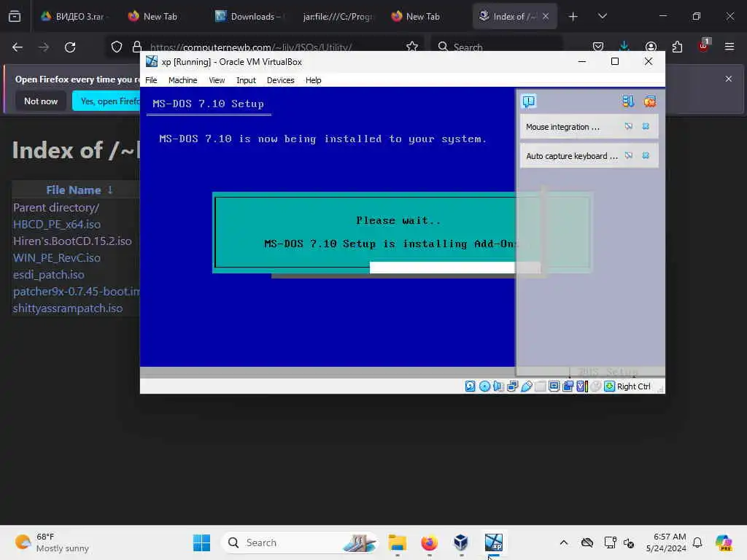The height and width of the screenshot is (560, 747).
Task: Open the esdi_patch.iso link
Action: click(49, 275)
